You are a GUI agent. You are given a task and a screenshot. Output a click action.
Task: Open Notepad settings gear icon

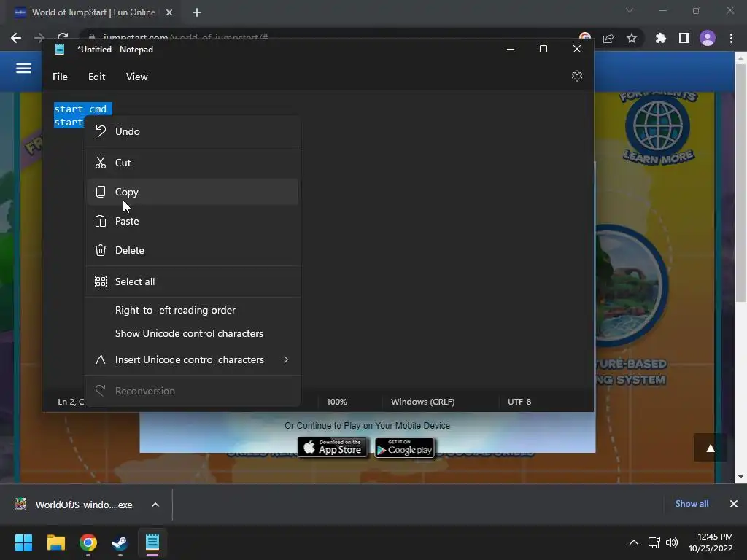(x=577, y=76)
